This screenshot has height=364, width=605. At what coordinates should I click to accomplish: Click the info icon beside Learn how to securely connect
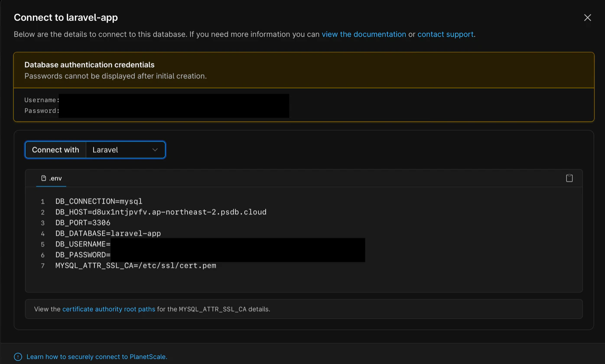tap(18, 357)
